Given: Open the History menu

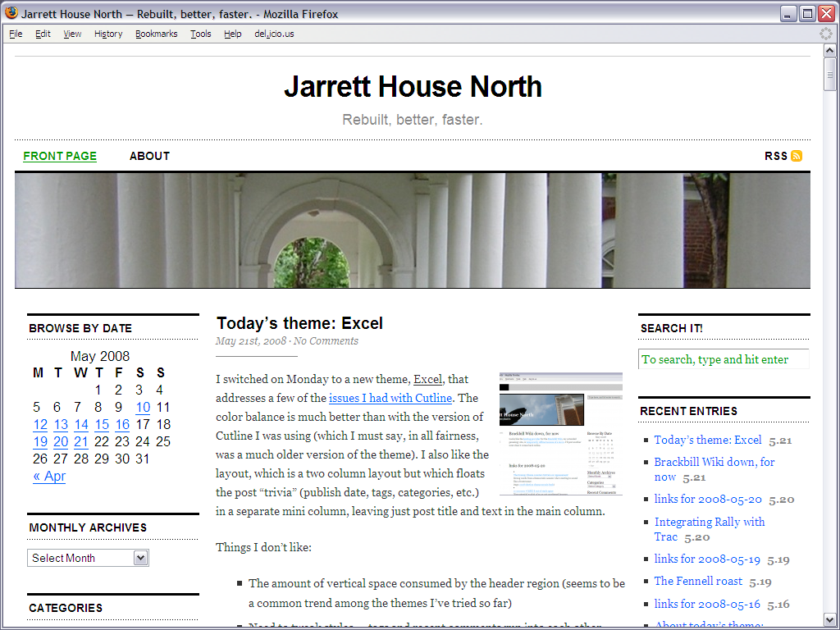Looking at the screenshot, I should click(x=108, y=34).
